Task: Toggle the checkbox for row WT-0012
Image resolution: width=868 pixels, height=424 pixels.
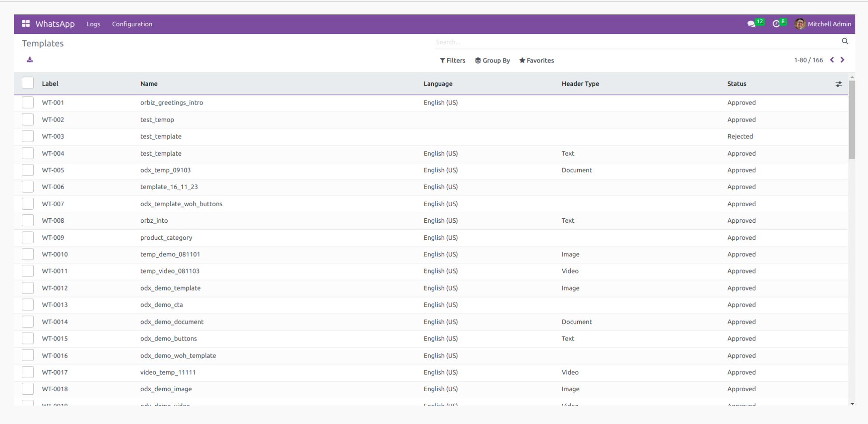Action: coord(28,288)
